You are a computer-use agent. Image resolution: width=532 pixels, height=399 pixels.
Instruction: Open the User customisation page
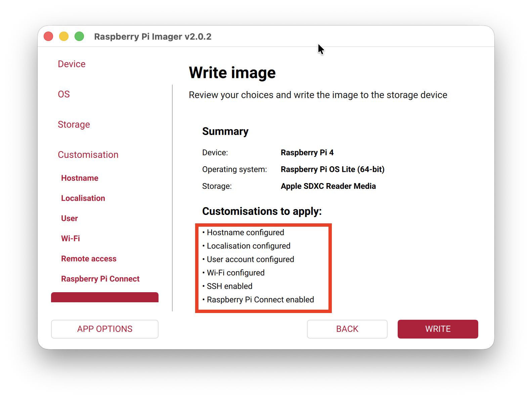(70, 218)
